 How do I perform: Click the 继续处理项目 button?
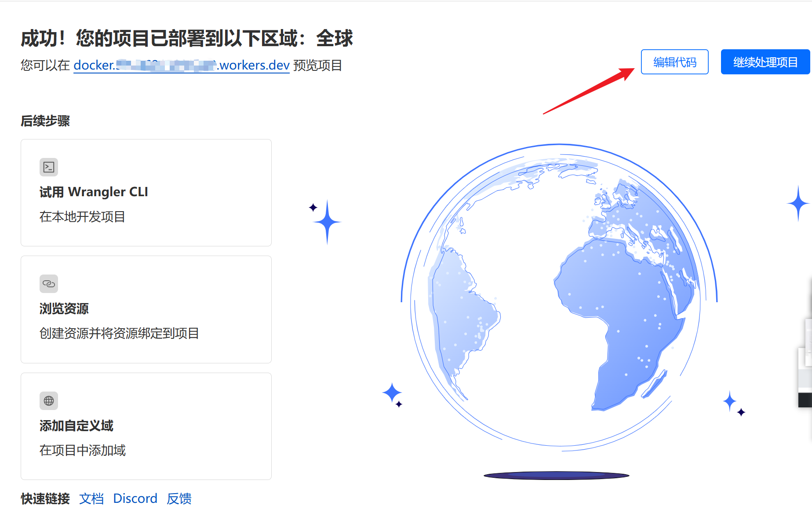[x=765, y=62]
